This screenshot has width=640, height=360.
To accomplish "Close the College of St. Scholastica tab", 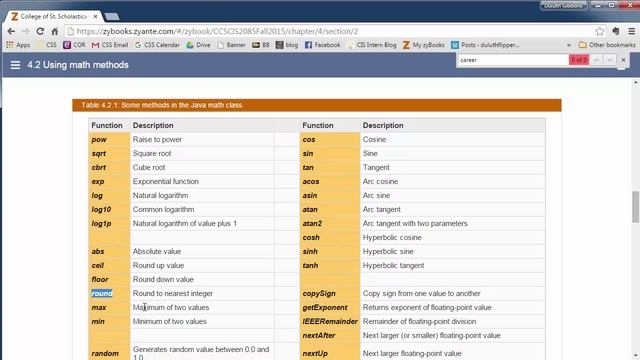I will [96, 16].
